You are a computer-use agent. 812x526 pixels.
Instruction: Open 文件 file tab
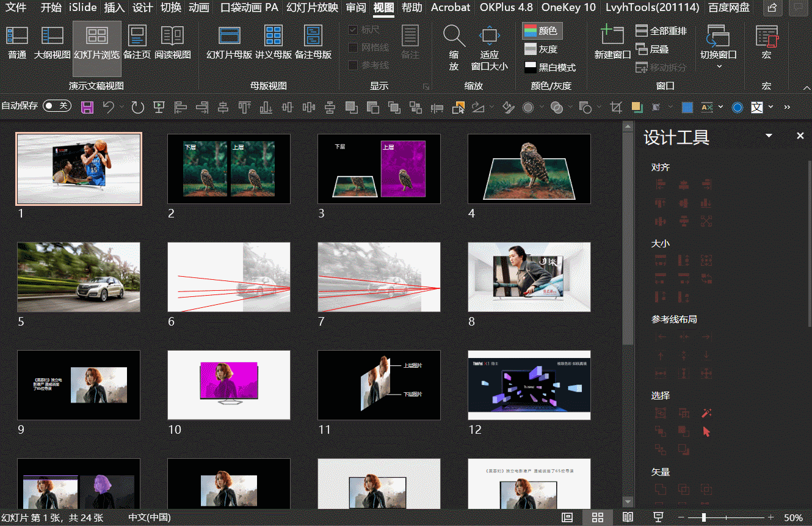(x=16, y=7)
